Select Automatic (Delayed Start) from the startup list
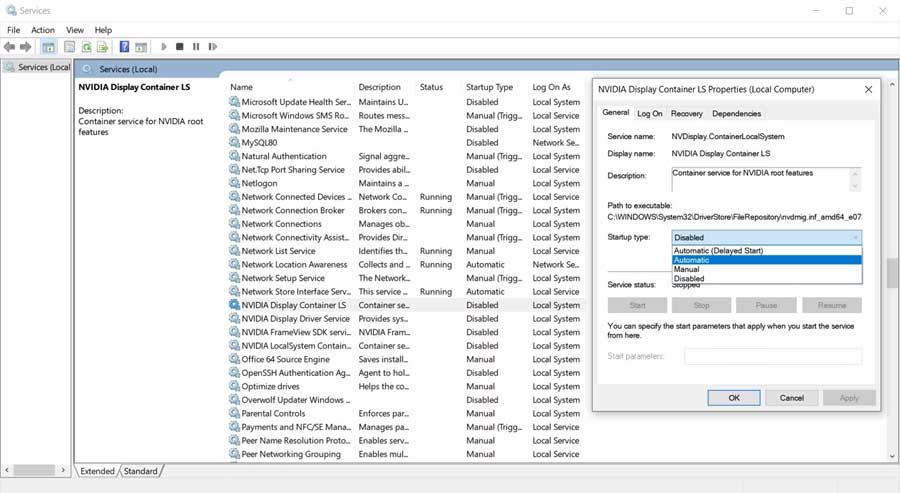The image size is (900, 493). pyautogui.click(x=718, y=251)
